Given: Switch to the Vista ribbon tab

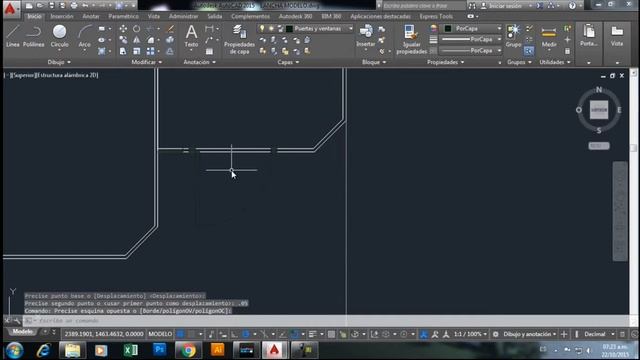Looking at the screenshot, I should click(x=154, y=16).
